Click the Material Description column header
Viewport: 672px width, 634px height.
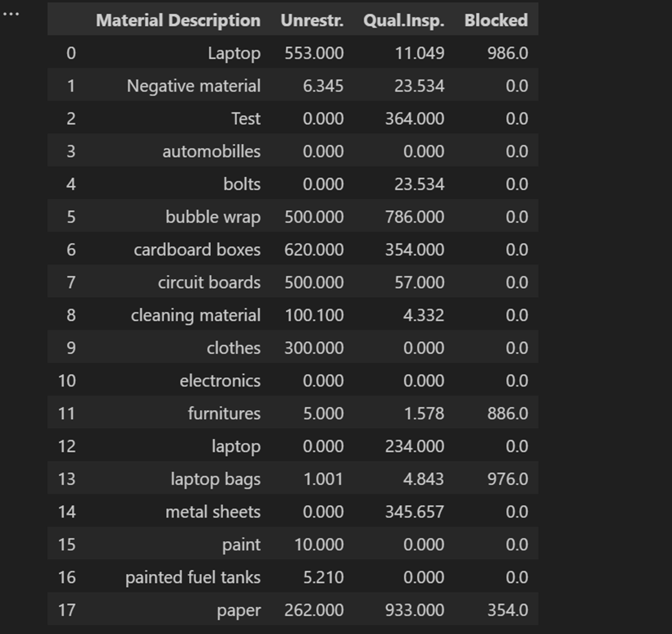(x=178, y=21)
